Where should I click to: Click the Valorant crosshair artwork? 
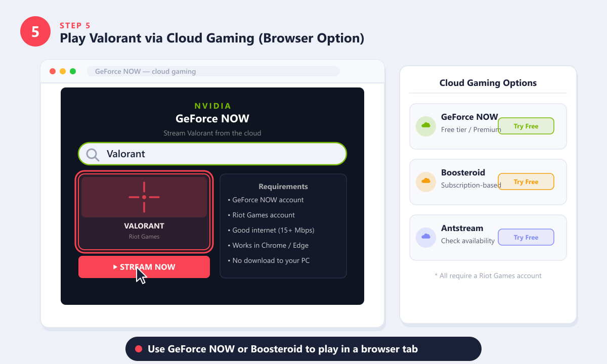pyautogui.click(x=144, y=197)
